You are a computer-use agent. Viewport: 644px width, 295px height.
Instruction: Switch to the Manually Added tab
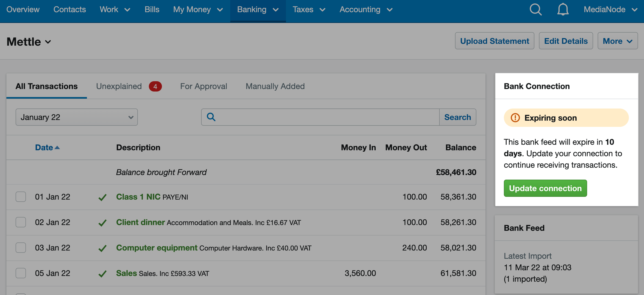(275, 86)
